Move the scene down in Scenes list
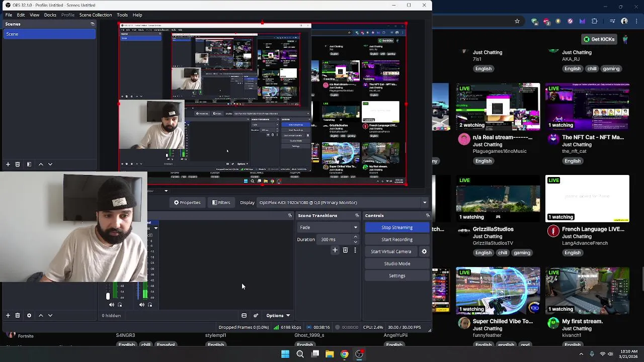Image resolution: width=644 pixels, height=362 pixels. point(50,164)
